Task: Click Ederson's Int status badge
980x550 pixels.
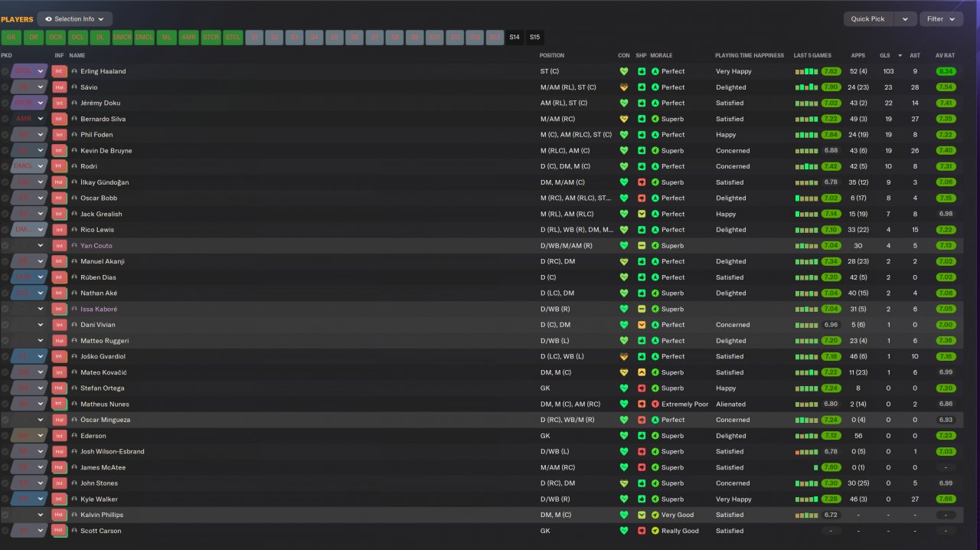Action: coord(59,435)
